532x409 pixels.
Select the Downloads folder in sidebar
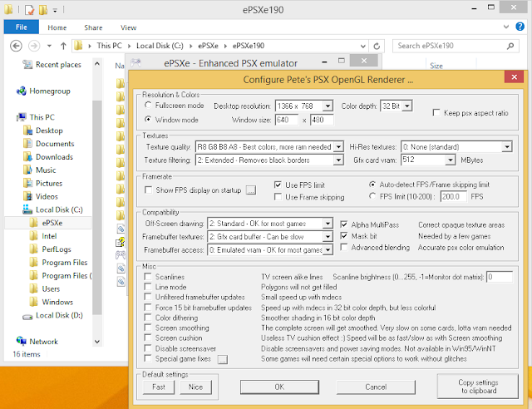point(53,157)
